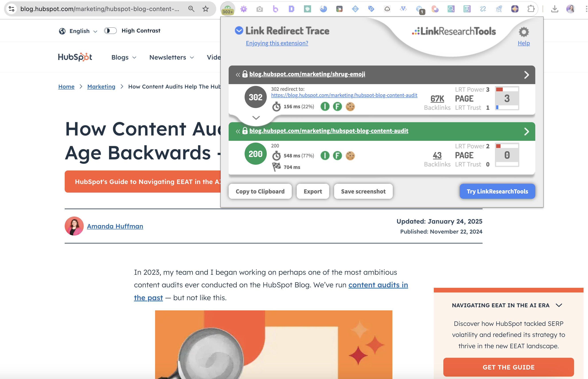The height and width of the screenshot is (379, 588).
Task: Click the green F icon in the 200 row
Action: tap(337, 156)
